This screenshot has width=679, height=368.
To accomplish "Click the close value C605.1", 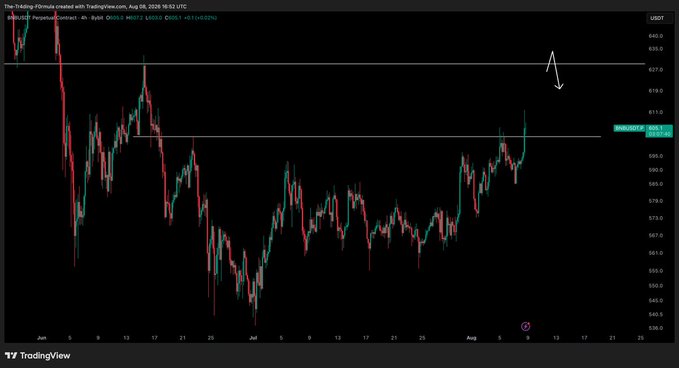I will [x=173, y=18].
